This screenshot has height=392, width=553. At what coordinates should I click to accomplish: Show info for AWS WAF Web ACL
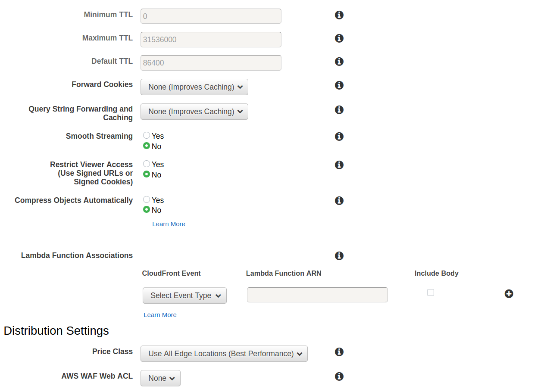click(x=339, y=376)
